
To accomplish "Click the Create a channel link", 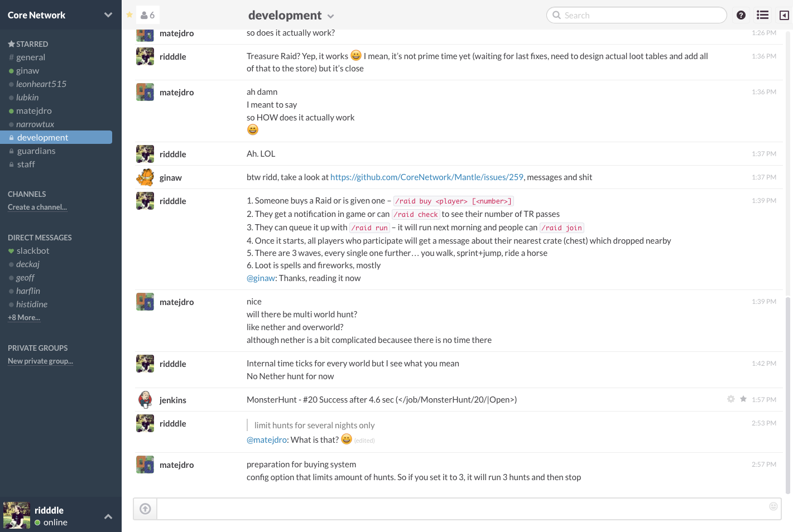I will (37, 207).
